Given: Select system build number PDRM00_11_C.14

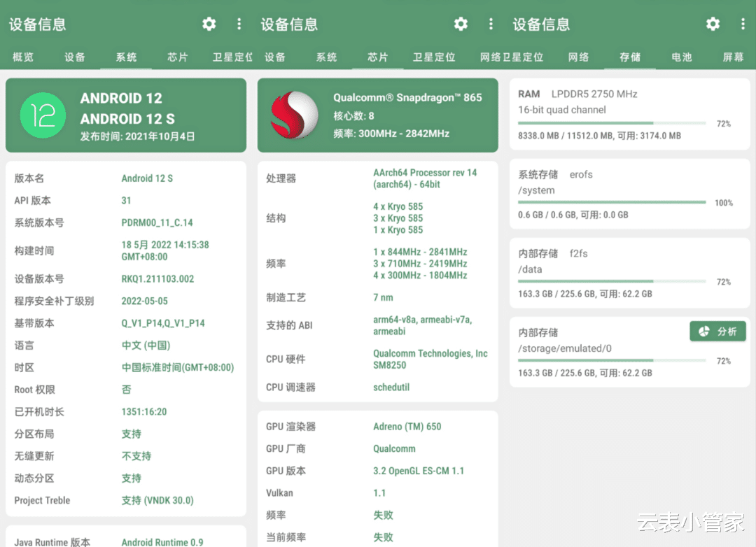Looking at the screenshot, I should point(157,222).
